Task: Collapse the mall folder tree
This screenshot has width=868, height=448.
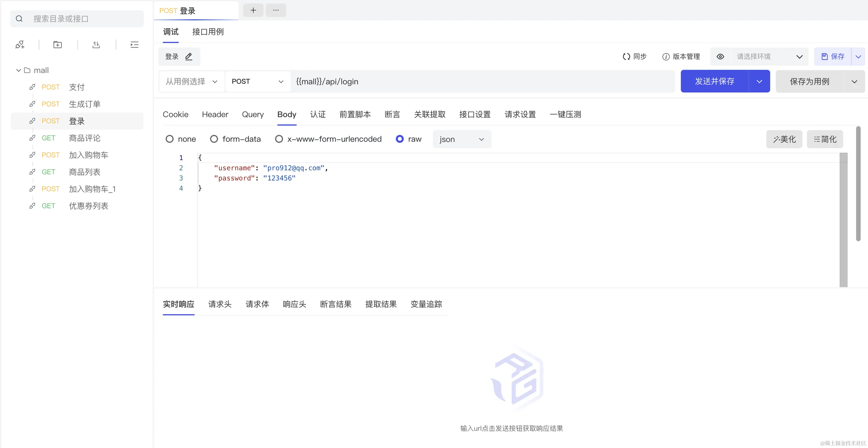Action: (x=19, y=70)
